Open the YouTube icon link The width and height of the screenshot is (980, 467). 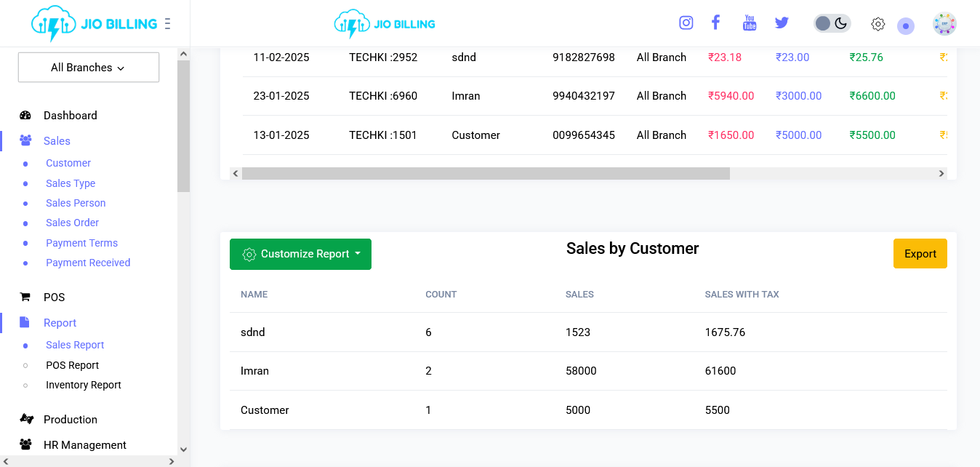click(749, 23)
